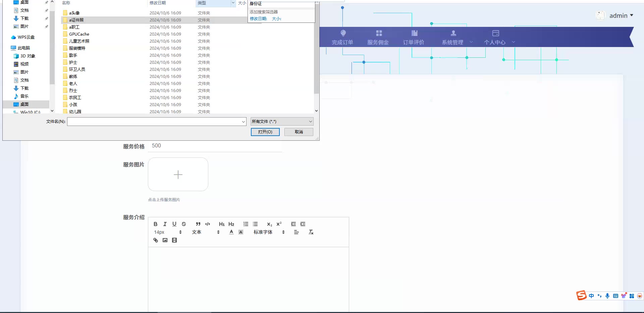Image resolution: width=644 pixels, height=313 pixels.
Task: Toggle strikethrough formatting in the editor
Action: pyautogui.click(x=183, y=224)
